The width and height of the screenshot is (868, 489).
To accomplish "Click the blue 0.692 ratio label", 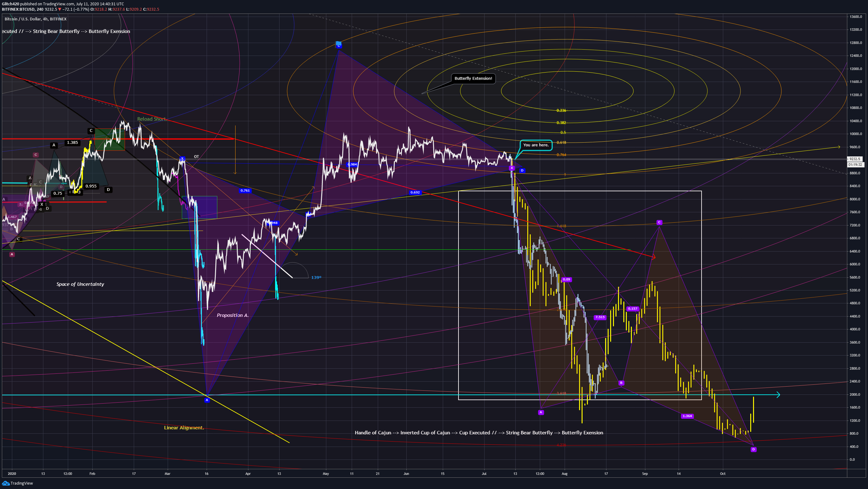I will (x=415, y=192).
